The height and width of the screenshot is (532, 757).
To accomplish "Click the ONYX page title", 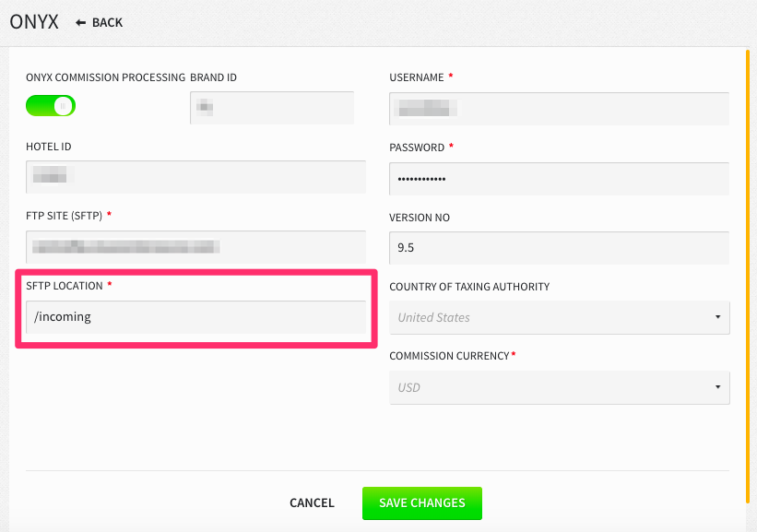I will click(34, 22).
